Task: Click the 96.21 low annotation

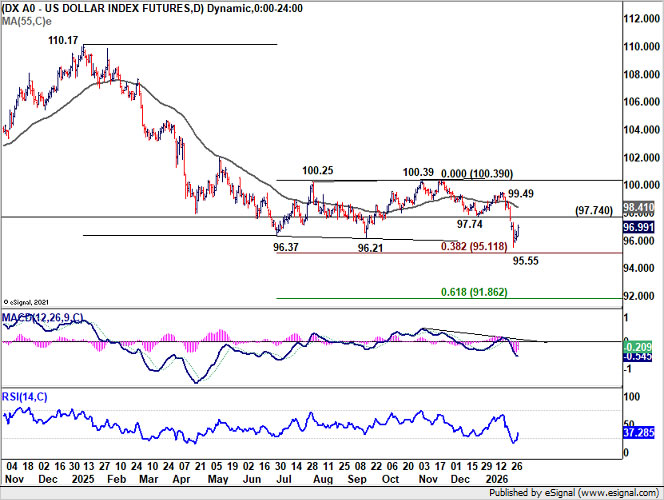Action: (370, 248)
